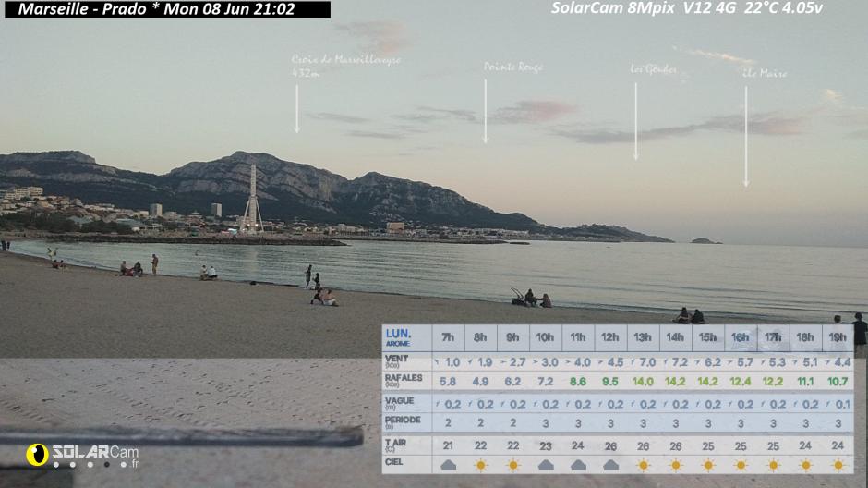The height and width of the screenshot is (488, 868).
Task: Click the sun icon under 13h
Action: pyautogui.click(x=644, y=465)
